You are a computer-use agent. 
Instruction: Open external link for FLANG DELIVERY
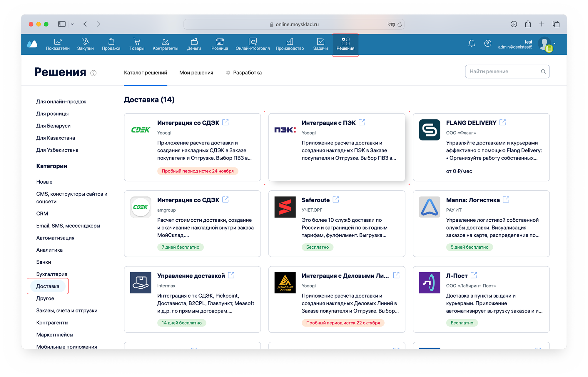503,122
